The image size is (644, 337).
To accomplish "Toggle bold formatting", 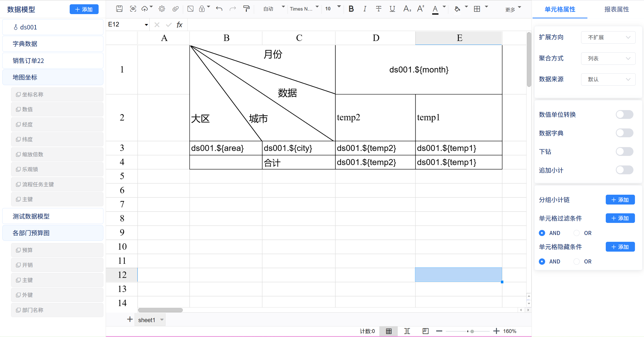I will coord(351,9).
